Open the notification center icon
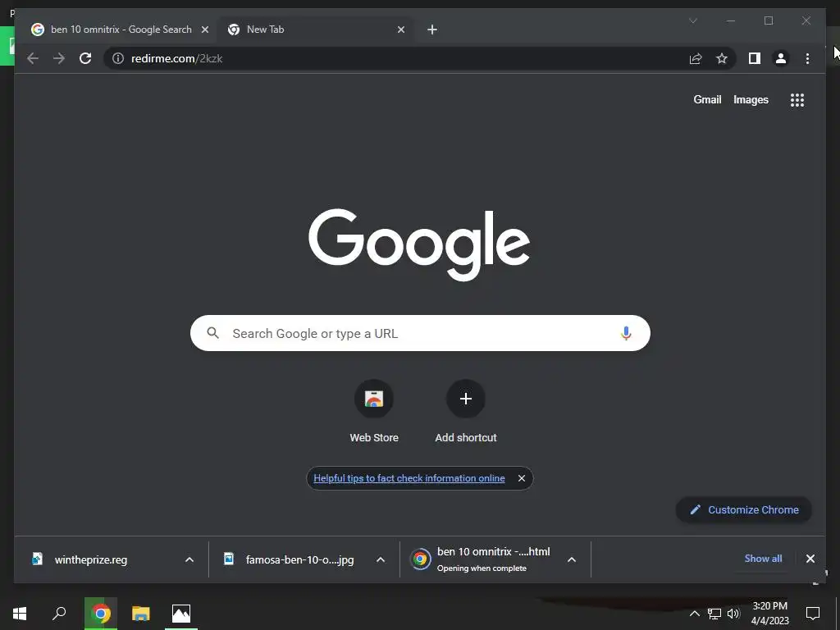Viewport: 840px width, 630px height. [x=813, y=614]
